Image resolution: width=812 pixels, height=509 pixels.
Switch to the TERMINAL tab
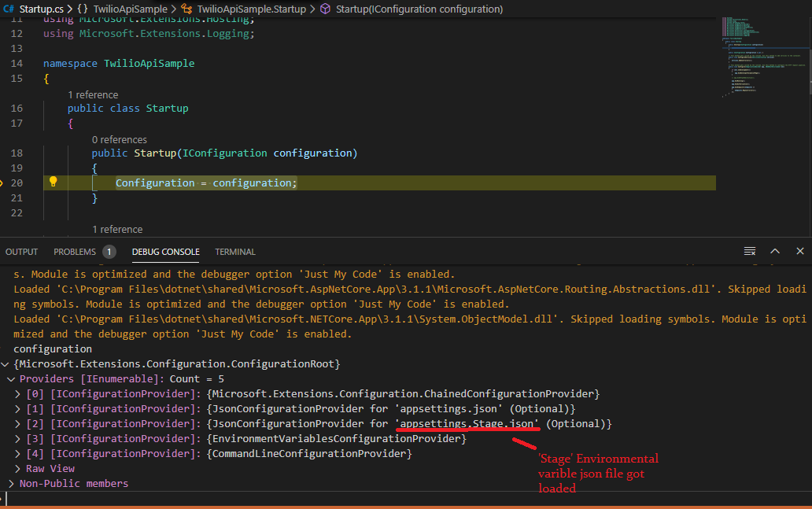click(x=234, y=251)
